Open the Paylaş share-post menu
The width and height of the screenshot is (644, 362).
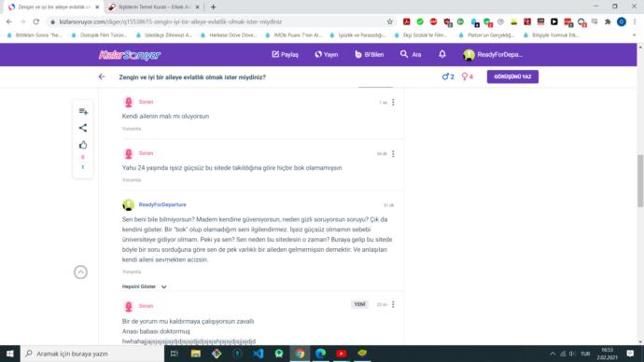pos(285,54)
